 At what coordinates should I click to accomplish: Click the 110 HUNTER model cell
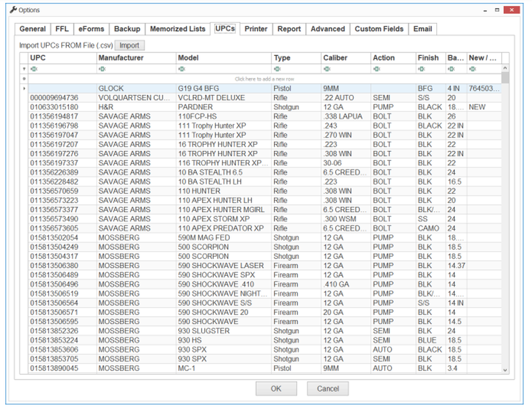(224, 191)
